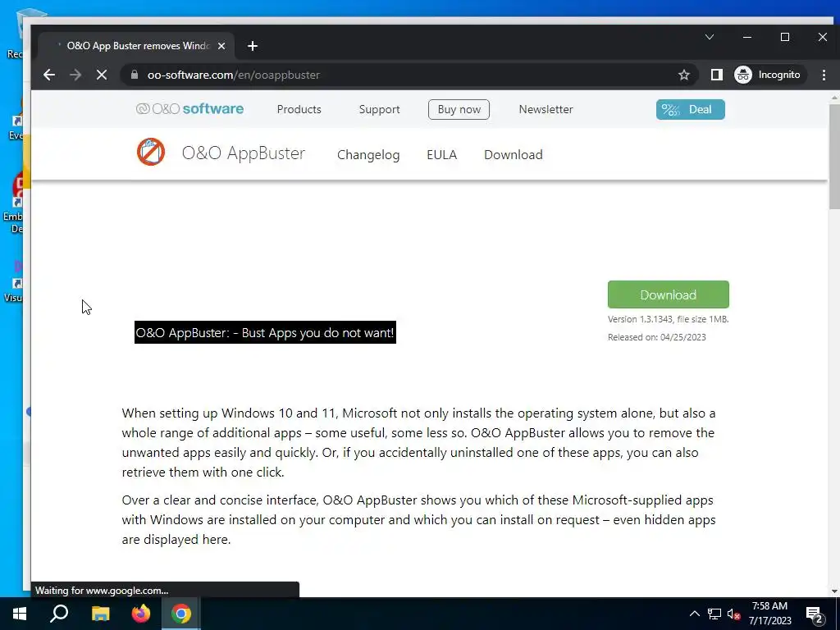Open the Download link in product navigation

click(x=514, y=155)
